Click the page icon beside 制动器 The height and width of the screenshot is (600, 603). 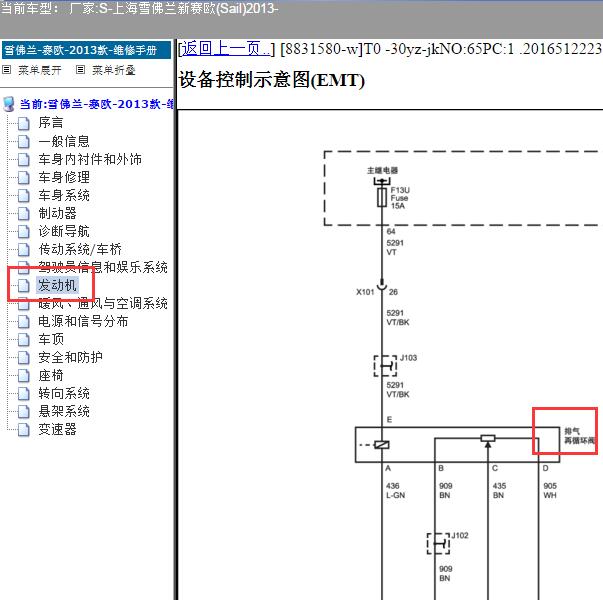(23, 214)
